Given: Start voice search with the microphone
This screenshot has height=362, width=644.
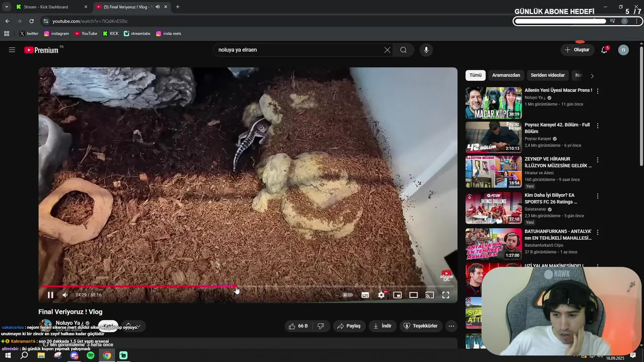Looking at the screenshot, I should click(426, 50).
